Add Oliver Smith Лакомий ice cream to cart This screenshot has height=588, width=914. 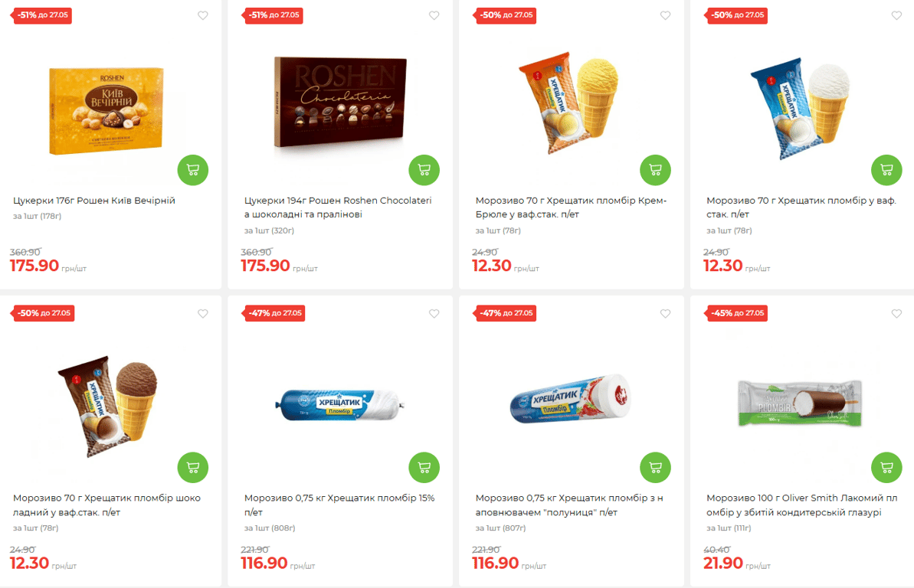click(886, 467)
